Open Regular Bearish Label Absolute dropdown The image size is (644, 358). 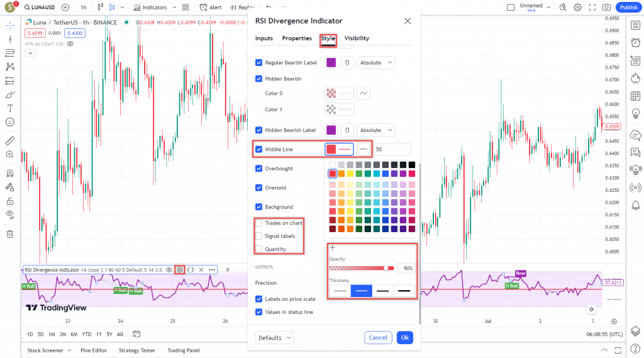(x=376, y=62)
